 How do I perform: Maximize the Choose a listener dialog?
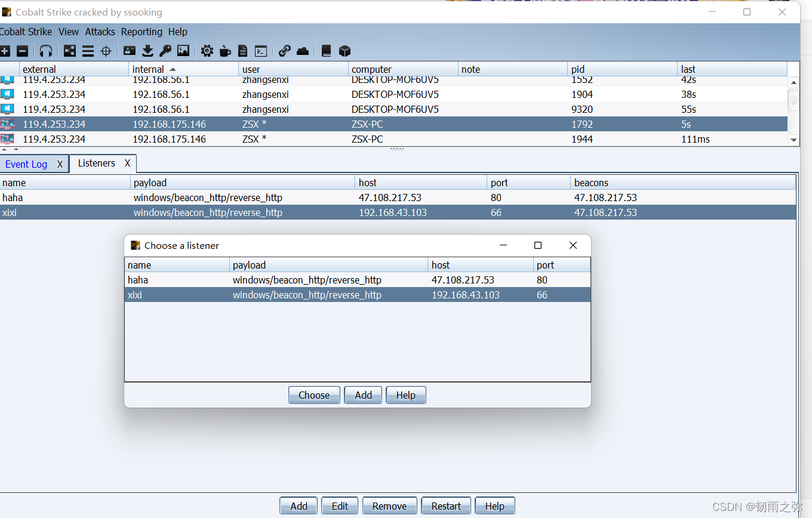pos(538,245)
